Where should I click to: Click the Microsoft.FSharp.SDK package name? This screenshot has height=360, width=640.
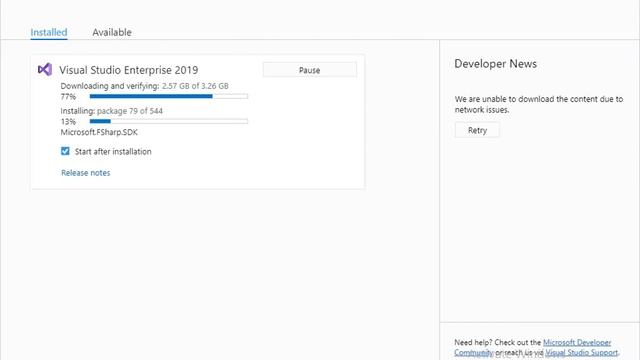(x=99, y=132)
